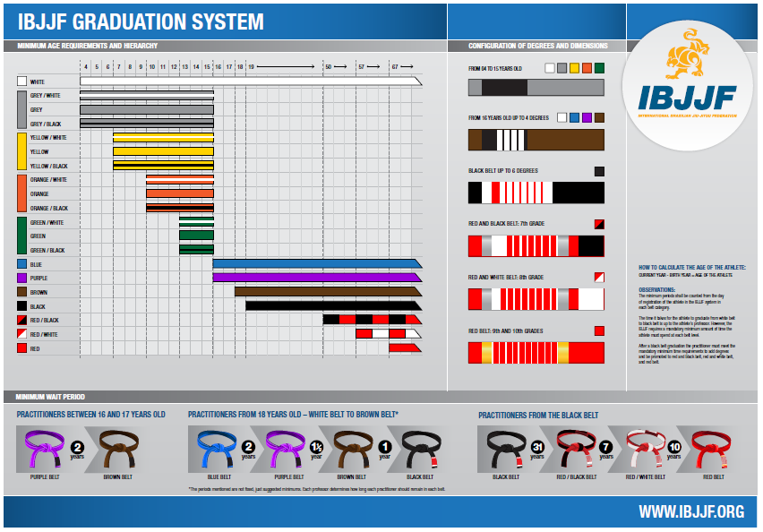763x532 pixels.
Task: Select the blue belt icon in the 18 years old section
Action: tap(217, 449)
